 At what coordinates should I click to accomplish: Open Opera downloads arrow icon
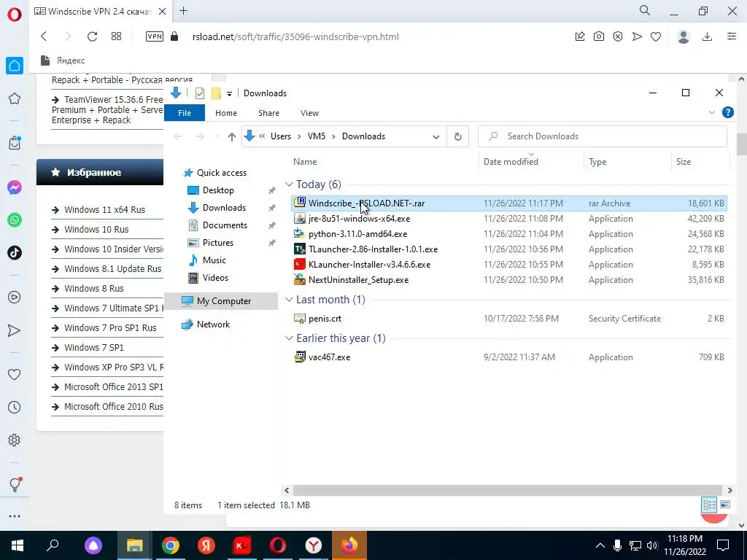coord(708,36)
